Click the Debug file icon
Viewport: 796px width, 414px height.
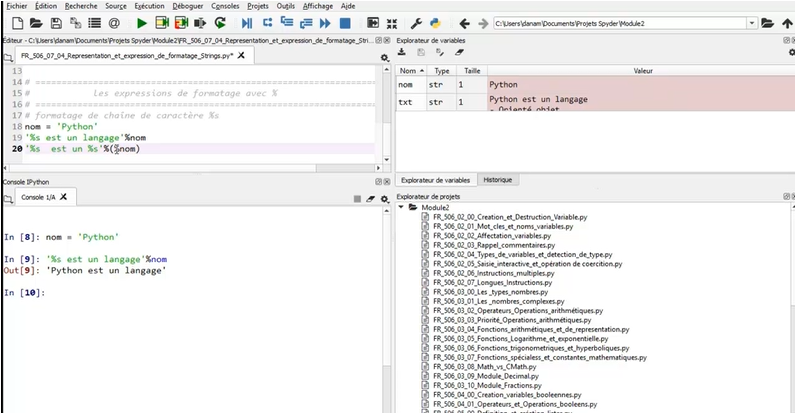pyautogui.click(x=246, y=22)
